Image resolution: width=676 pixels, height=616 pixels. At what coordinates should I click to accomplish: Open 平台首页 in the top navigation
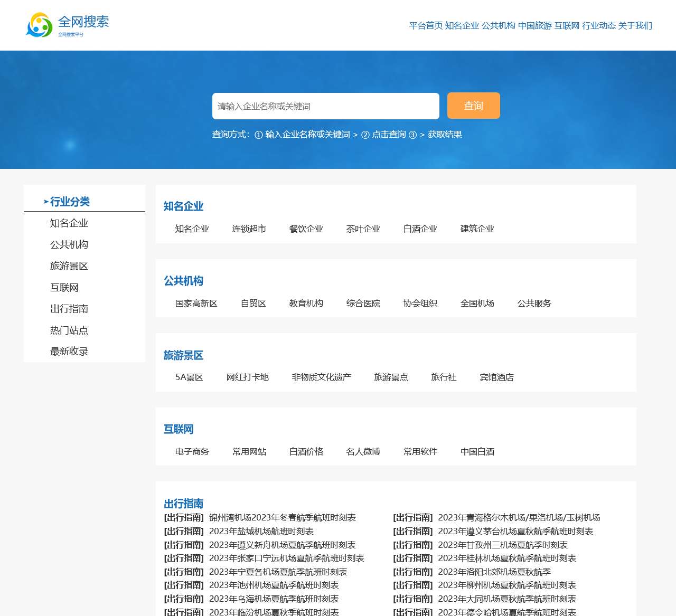(425, 25)
